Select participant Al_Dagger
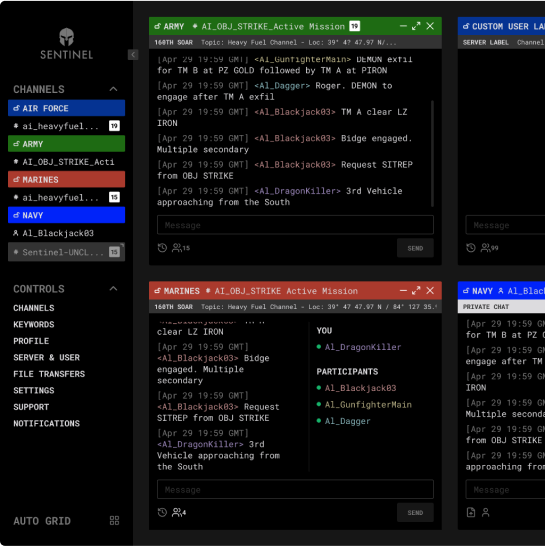 pos(347,421)
